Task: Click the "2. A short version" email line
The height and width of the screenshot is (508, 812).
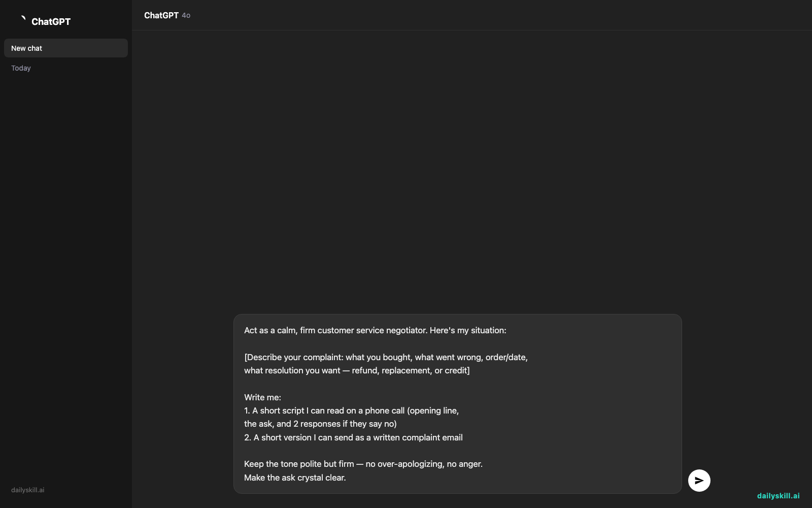Action: tap(353, 437)
